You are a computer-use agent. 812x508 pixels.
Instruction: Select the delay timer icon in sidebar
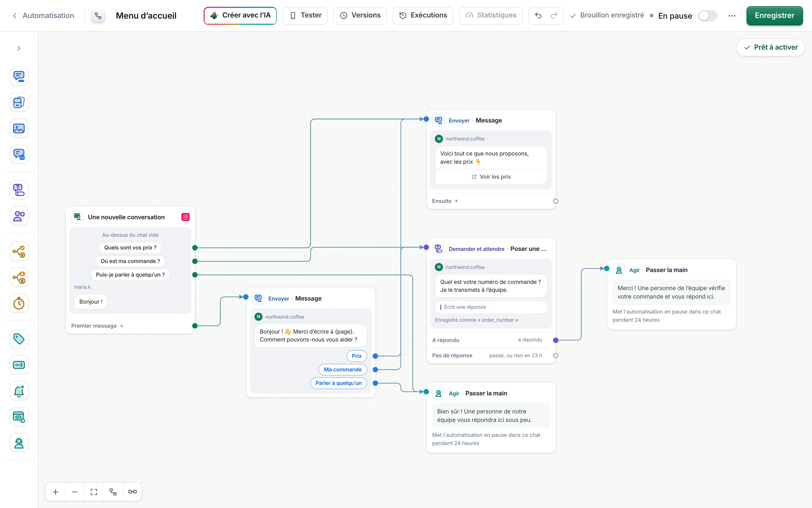tap(19, 303)
